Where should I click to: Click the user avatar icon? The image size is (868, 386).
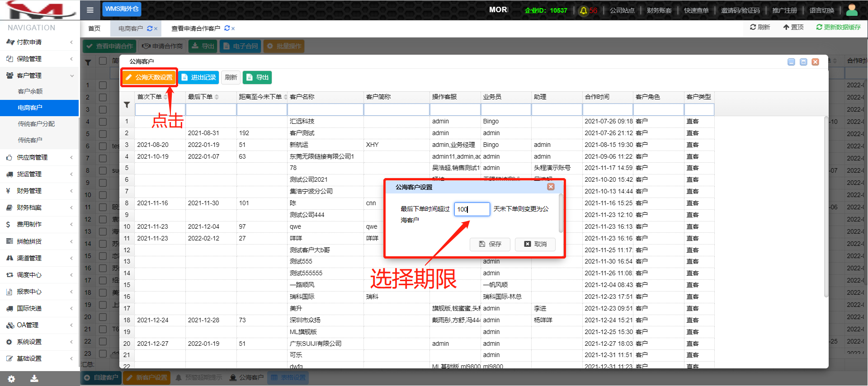pyautogui.click(x=852, y=10)
